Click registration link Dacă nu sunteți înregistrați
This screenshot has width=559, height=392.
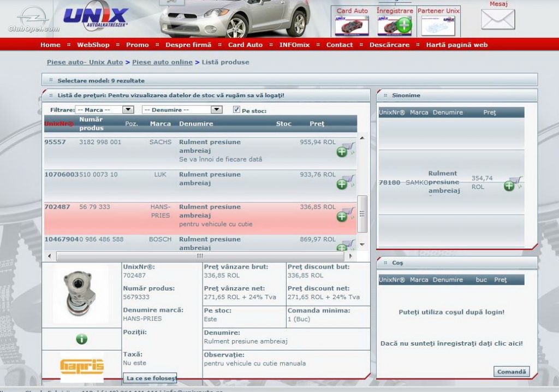click(451, 343)
